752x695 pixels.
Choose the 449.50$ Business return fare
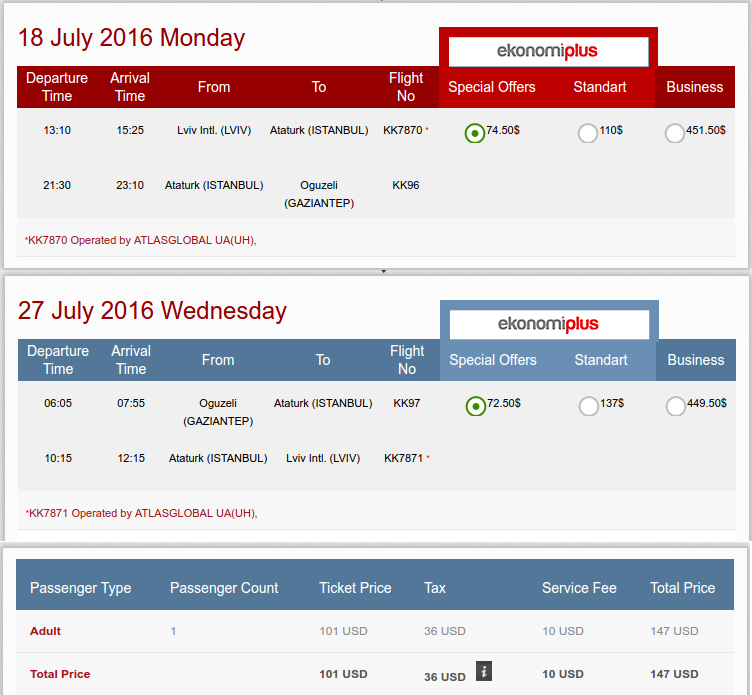click(675, 406)
